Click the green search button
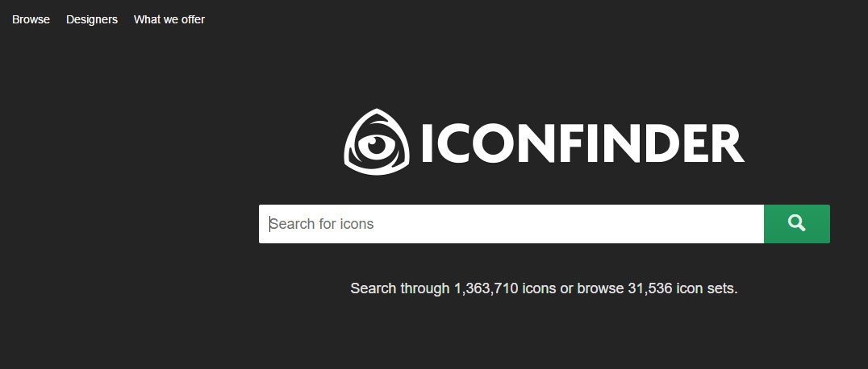The width and height of the screenshot is (868, 369). point(796,223)
